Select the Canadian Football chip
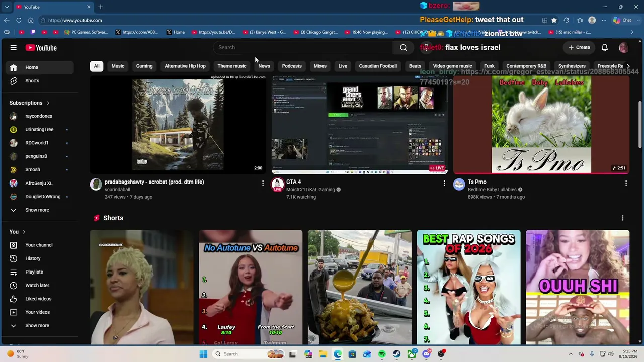The width and height of the screenshot is (644, 362). [x=378, y=66]
